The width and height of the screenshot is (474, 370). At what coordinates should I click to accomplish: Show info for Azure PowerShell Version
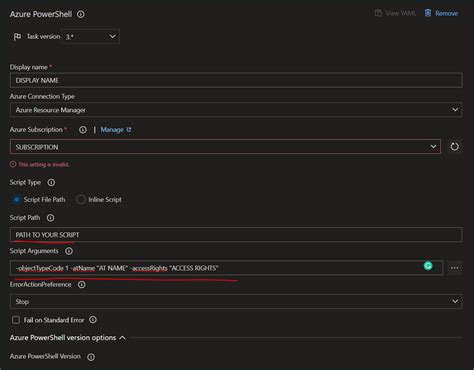(x=91, y=357)
